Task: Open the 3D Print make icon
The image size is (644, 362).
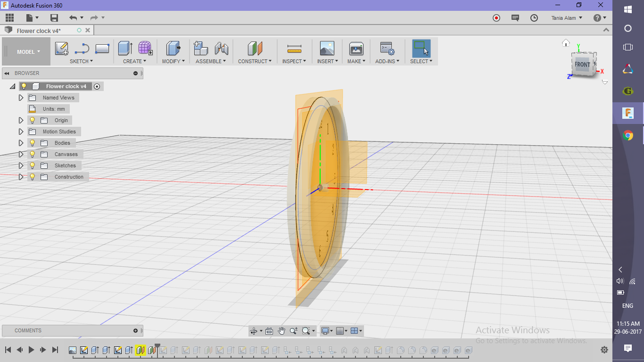Action: [x=356, y=49]
